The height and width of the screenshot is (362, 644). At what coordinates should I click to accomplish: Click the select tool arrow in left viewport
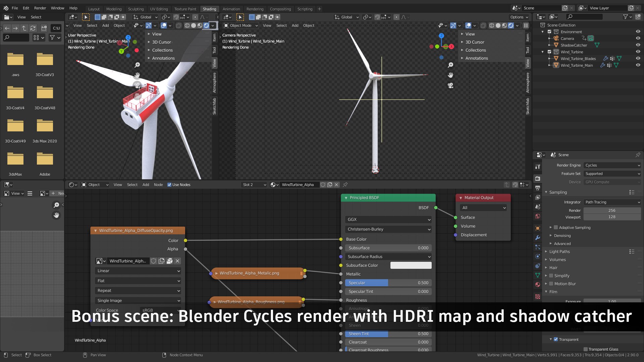coord(86,17)
